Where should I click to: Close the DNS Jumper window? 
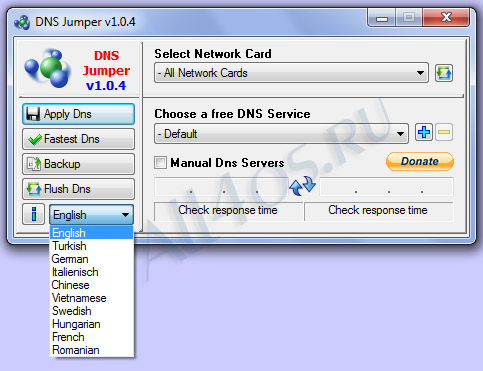point(446,17)
